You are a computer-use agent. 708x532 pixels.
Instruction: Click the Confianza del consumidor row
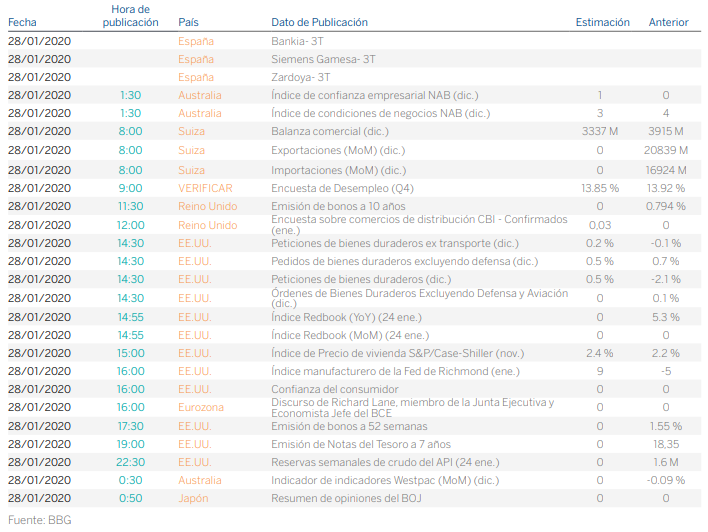335,389
